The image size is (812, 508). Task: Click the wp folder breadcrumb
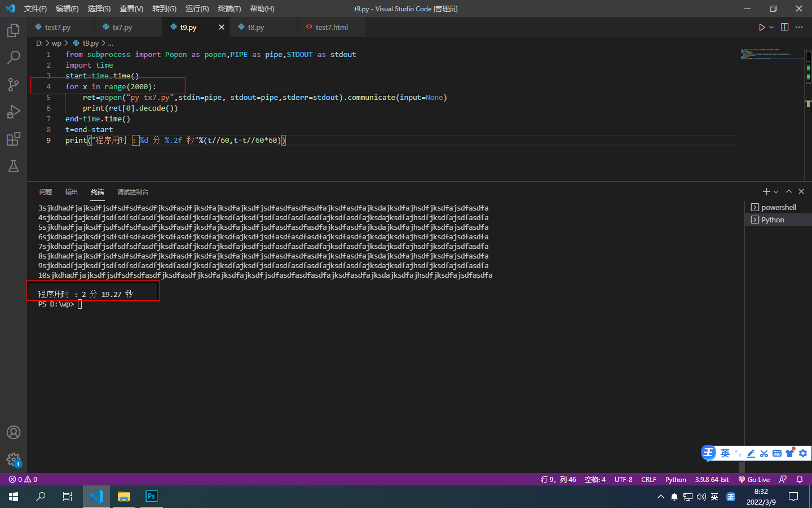(x=56, y=43)
